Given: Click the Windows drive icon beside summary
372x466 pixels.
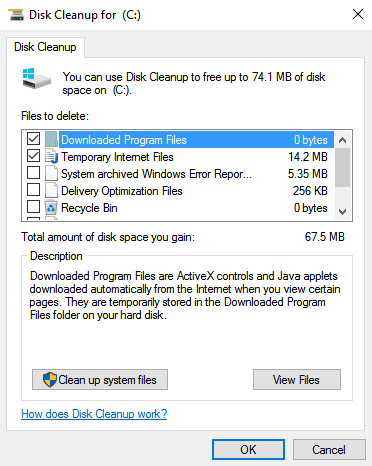Looking at the screenshot, I should pyautogui.click(x=36, y=79).
